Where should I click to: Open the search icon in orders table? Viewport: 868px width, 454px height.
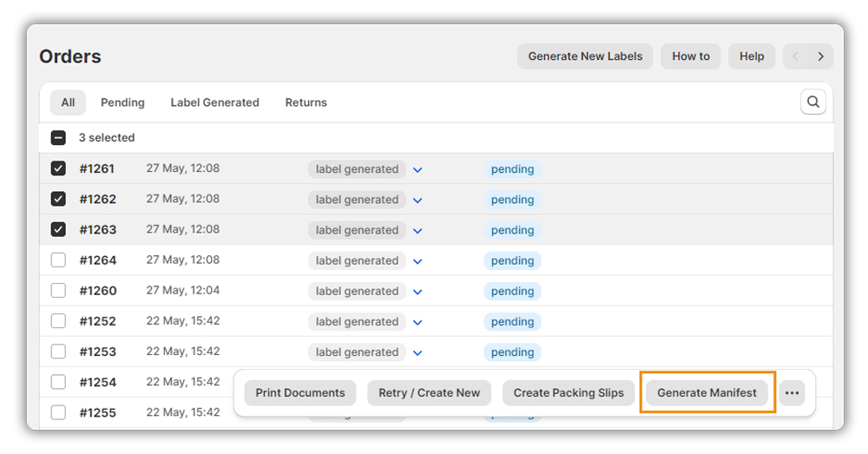click(812, 102)
